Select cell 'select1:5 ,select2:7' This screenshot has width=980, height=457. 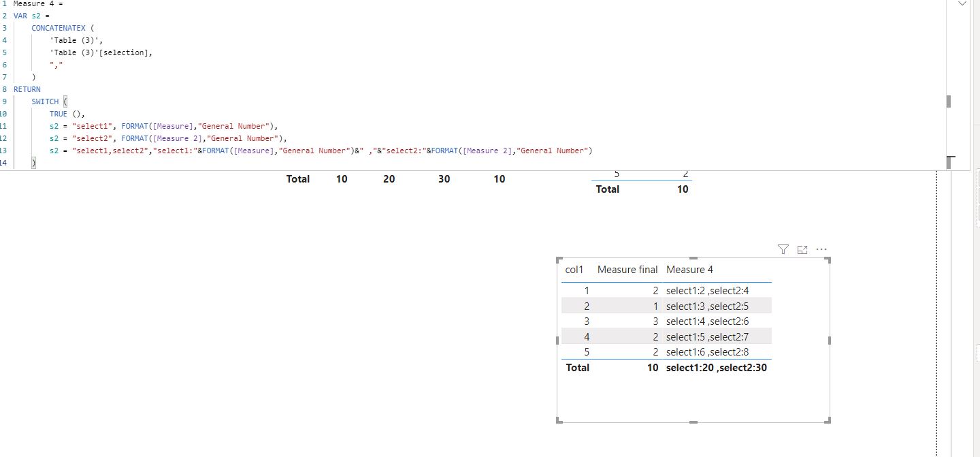click(708, 336)
